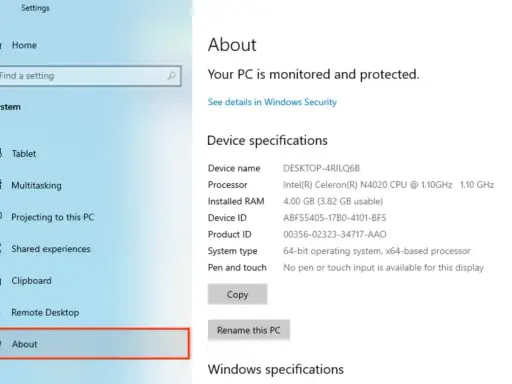Click the About page title
The image size is (512, 384).
pyautogui.click(x=232, y=45)
